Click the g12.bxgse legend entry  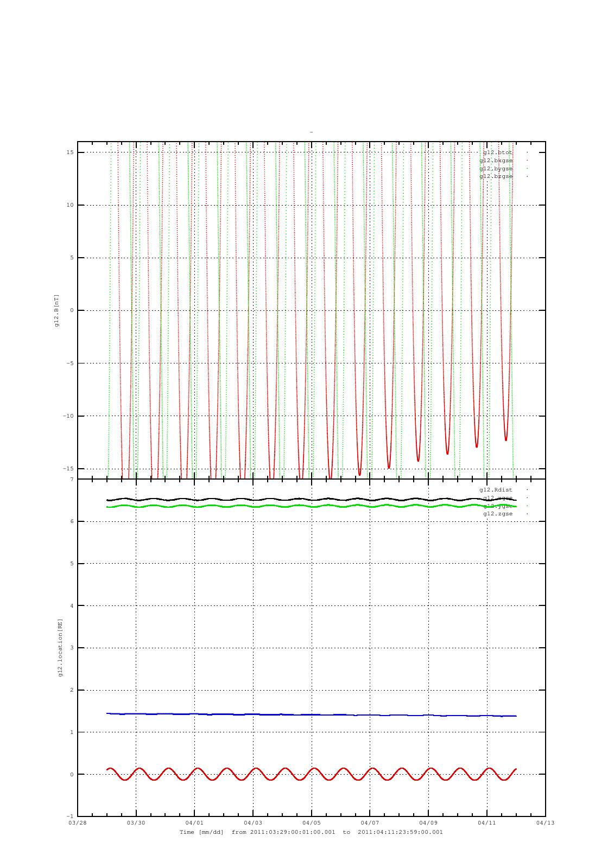[496, 161]
